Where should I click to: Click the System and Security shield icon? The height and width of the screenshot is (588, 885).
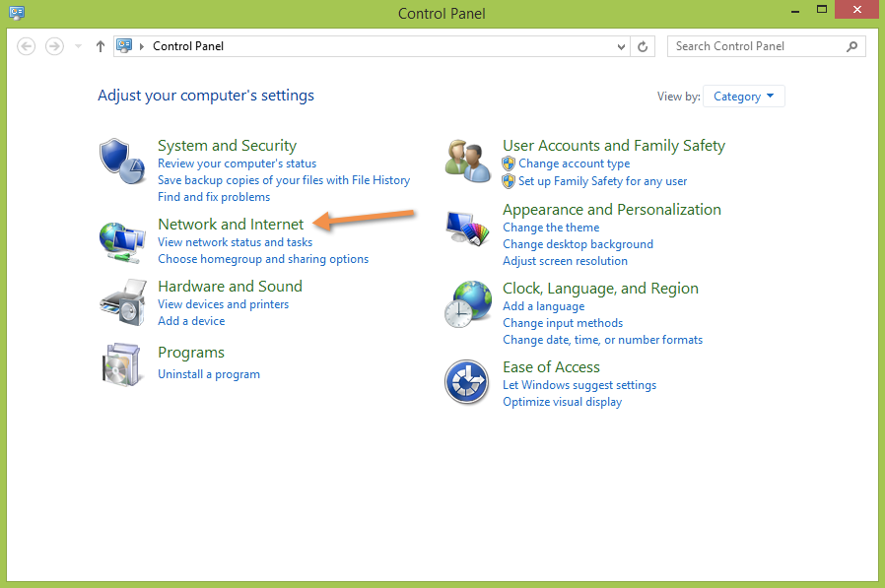coord(122,162)
